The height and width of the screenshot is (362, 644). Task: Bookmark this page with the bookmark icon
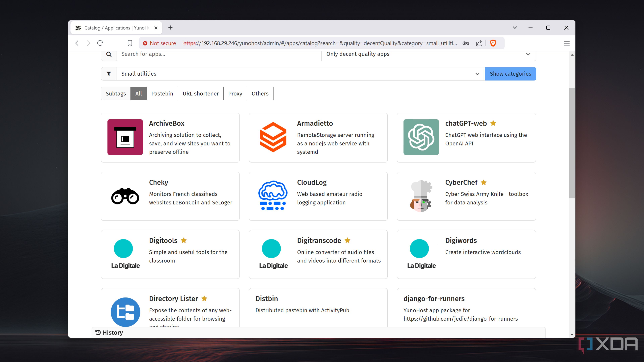point(130,43)
